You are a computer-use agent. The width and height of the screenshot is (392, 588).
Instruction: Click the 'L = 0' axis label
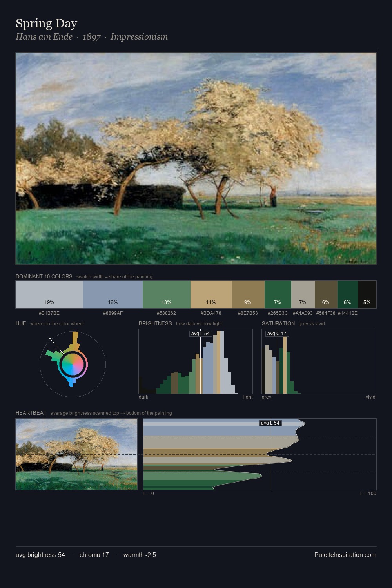pyautogui.click(x=149, y=494)
